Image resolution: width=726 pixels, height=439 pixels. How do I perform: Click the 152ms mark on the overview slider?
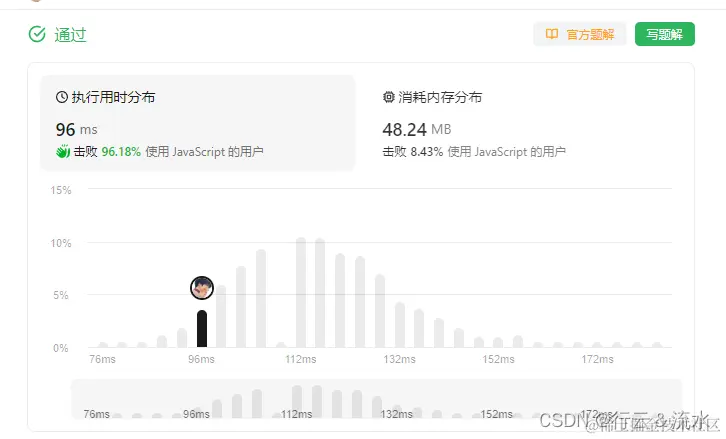coord(496,414)
